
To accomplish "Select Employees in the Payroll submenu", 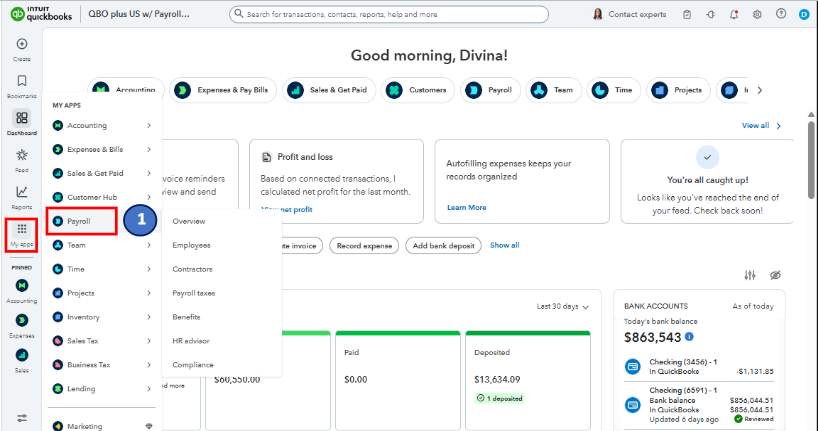I will click(x=191, y=245).
